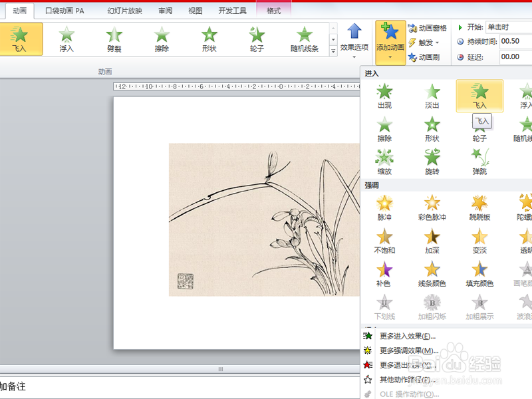Choose 出现 entrance effect in the dropdown
532x399 pixels.
pos(384,96)
